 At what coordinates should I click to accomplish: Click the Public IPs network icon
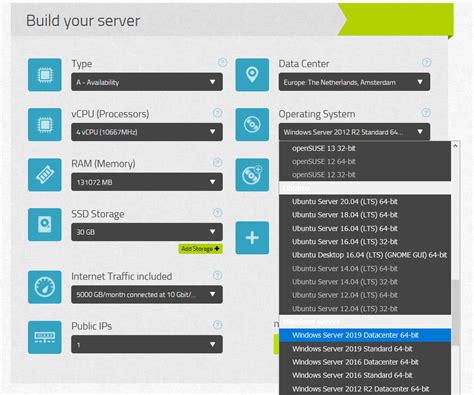point(45,337)
